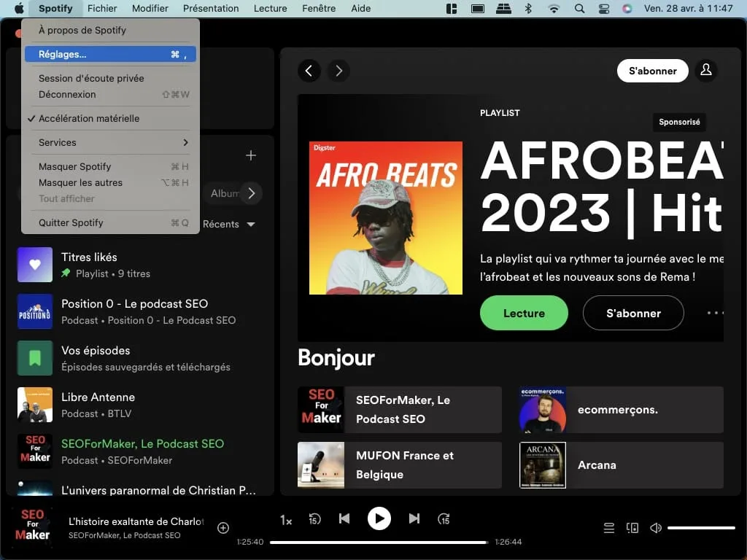Skip back 15 seconds in the episode
The height and width of the screenshot is (560, 747).
tap(314, 518)
